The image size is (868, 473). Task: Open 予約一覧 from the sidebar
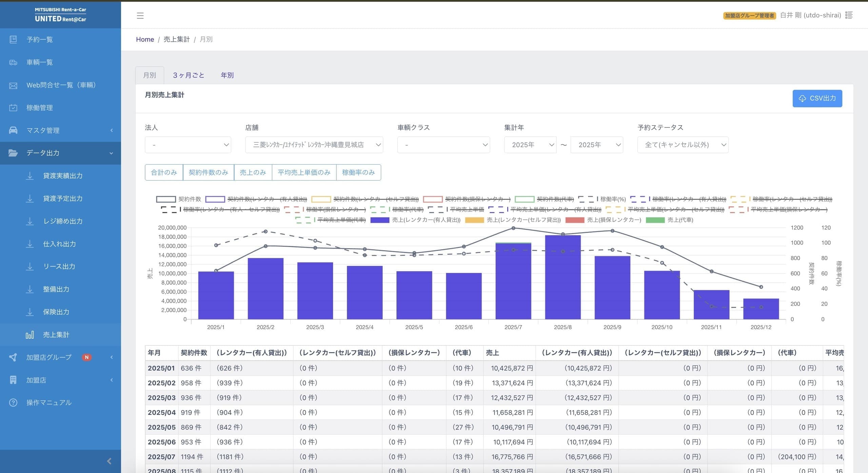[40, 40]
